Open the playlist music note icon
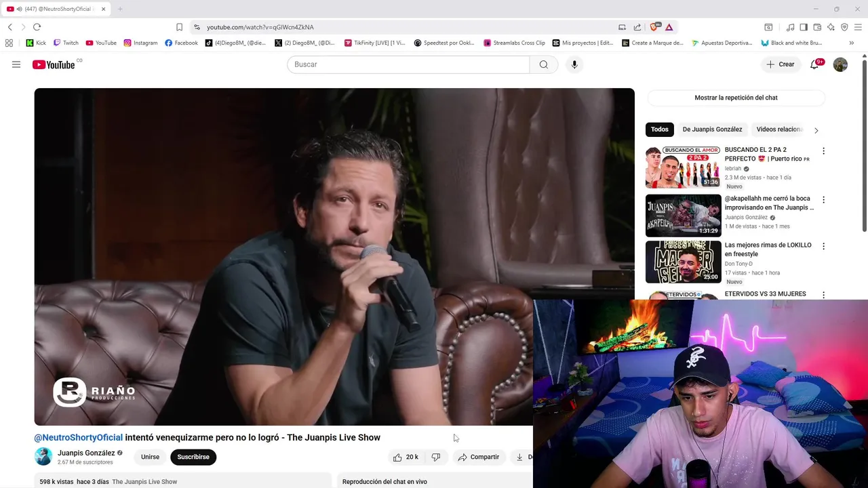The image size is (868, 488). [790, 27]
